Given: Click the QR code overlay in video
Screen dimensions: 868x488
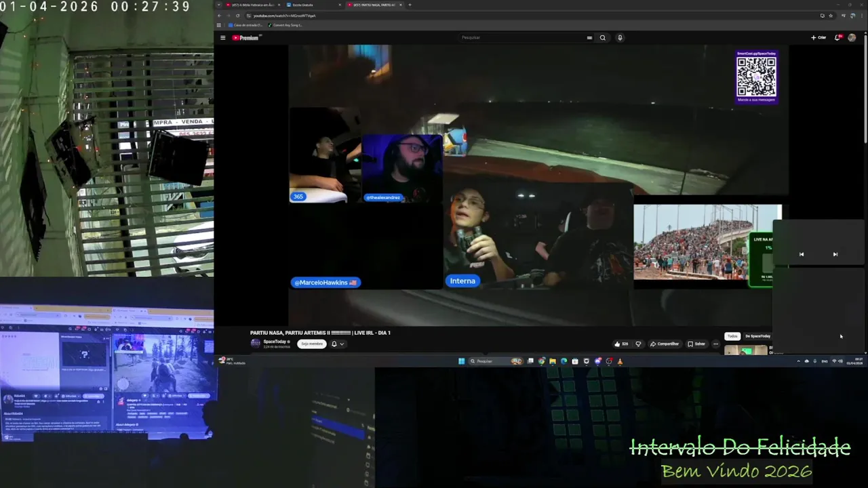Looking at the screenshot, I should pos(756,76).
